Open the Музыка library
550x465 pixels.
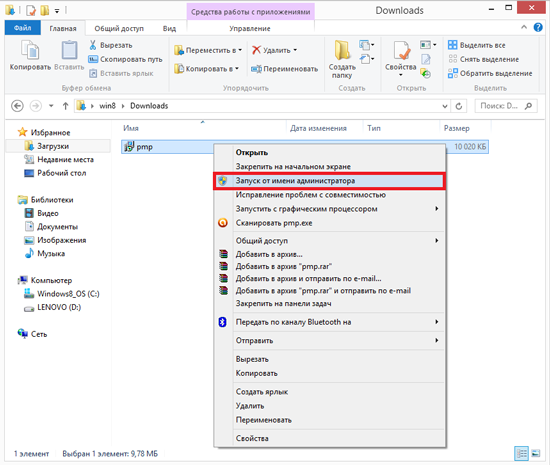45,254
